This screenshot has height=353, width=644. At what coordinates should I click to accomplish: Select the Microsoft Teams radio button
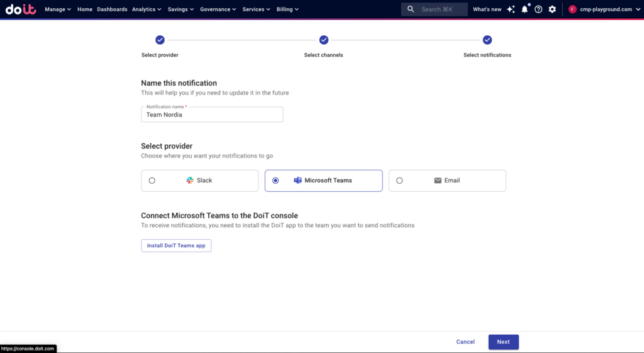275,181
